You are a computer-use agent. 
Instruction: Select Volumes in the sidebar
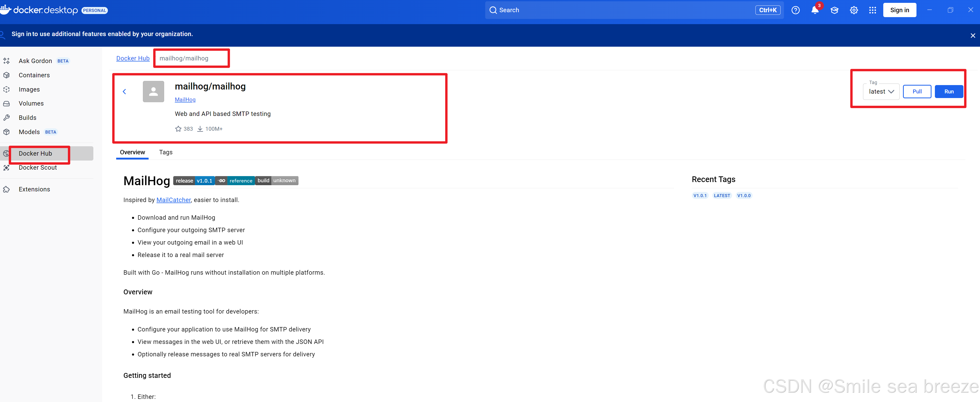point(31,103)
